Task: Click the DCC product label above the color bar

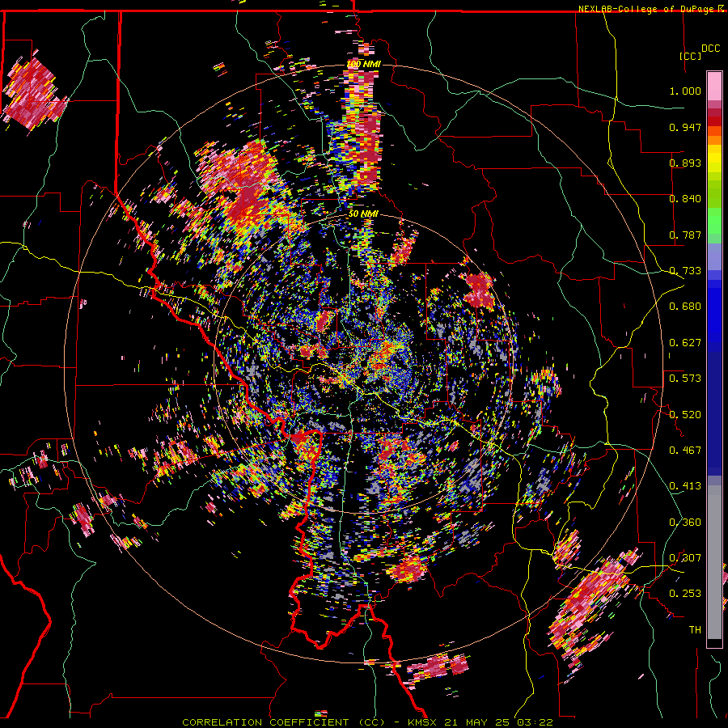Action: click(710, 49)
